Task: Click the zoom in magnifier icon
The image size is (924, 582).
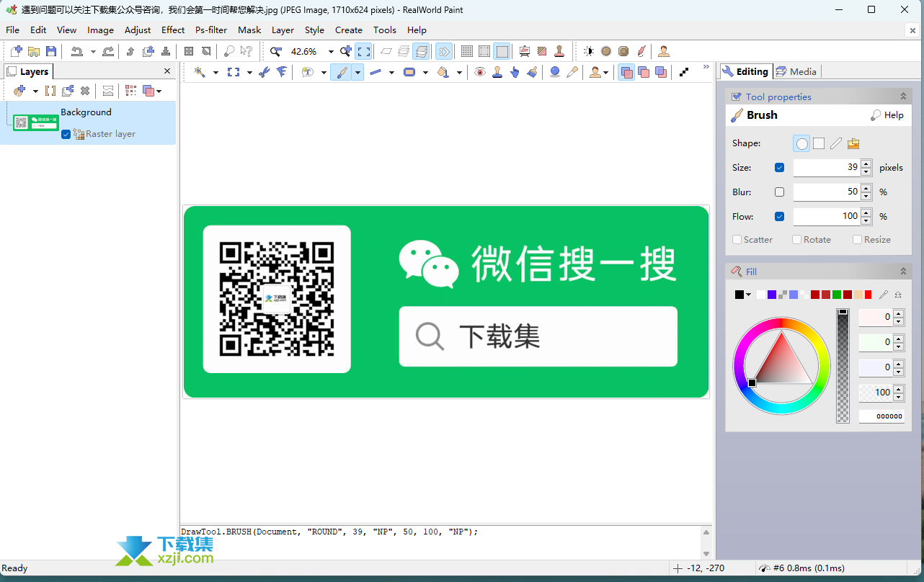Action: (x=346, y=51)
